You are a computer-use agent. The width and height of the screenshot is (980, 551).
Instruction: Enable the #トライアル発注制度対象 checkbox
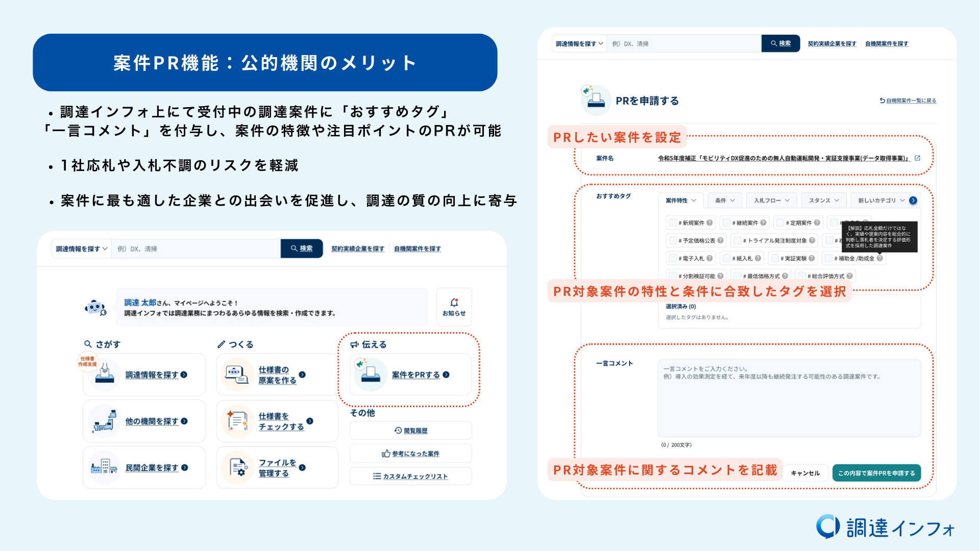(737, 241)
